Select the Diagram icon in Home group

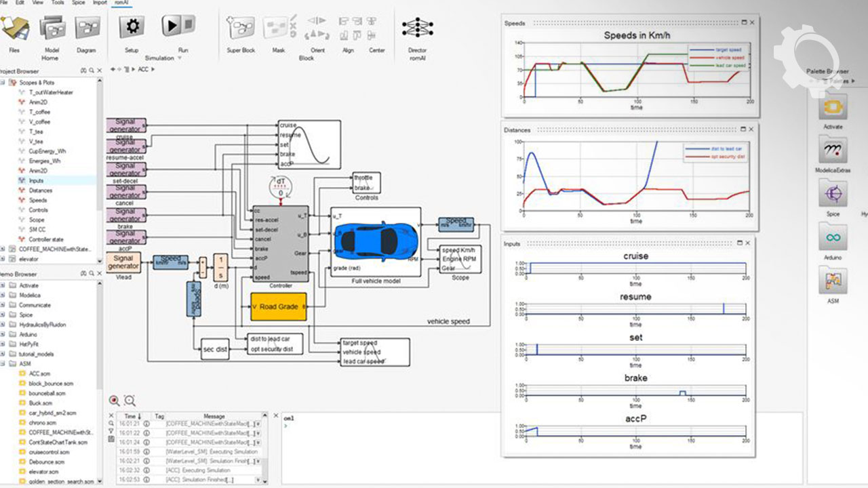(87, 28)
